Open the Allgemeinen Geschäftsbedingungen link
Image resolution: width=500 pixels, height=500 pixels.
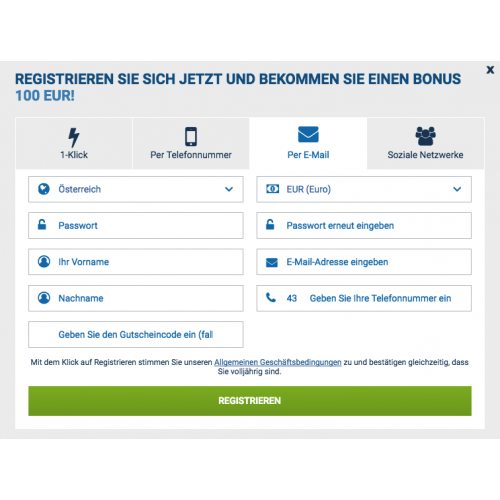[x=278, y=362]
